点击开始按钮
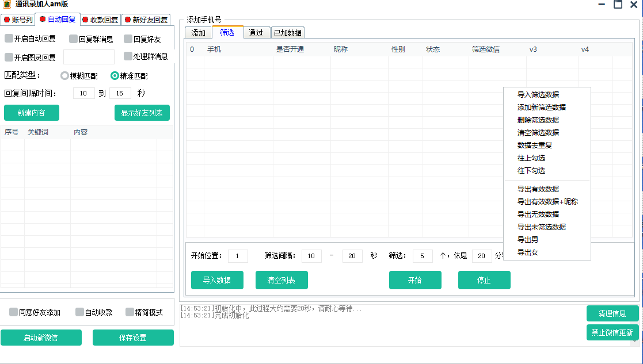643x364 pixels. point(415,280)
